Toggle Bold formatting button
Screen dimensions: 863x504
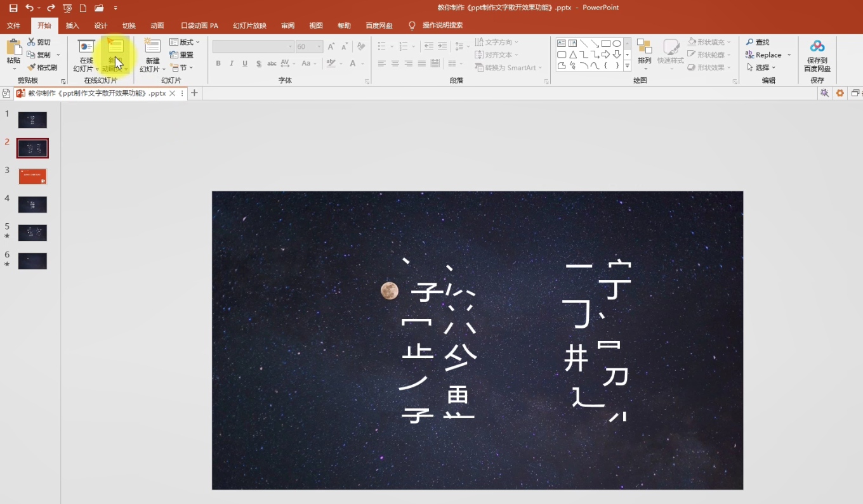click(x=218, y=63)
